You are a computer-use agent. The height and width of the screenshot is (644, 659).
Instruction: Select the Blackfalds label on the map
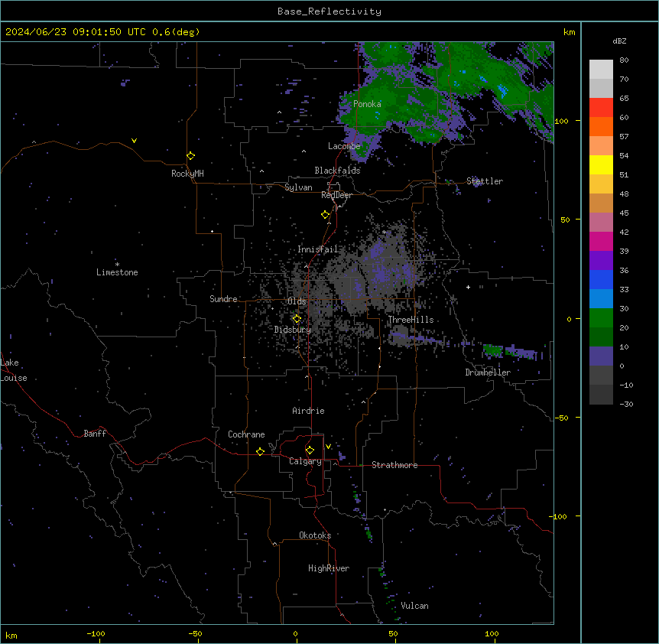click(337, 171)
